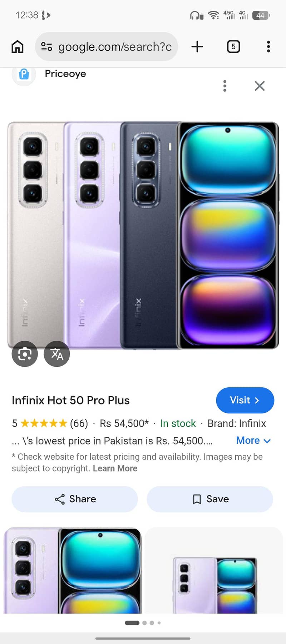Viewport: 286px width, 644px height.
Task: Open small lavender phone related thumbnail
Action: click(x=214, y=570)
